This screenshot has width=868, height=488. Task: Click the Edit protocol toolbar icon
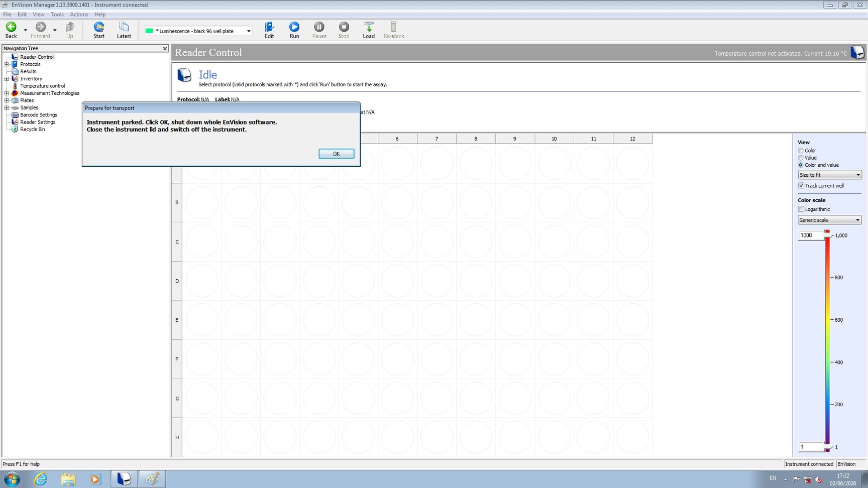[x=269, y=27]
